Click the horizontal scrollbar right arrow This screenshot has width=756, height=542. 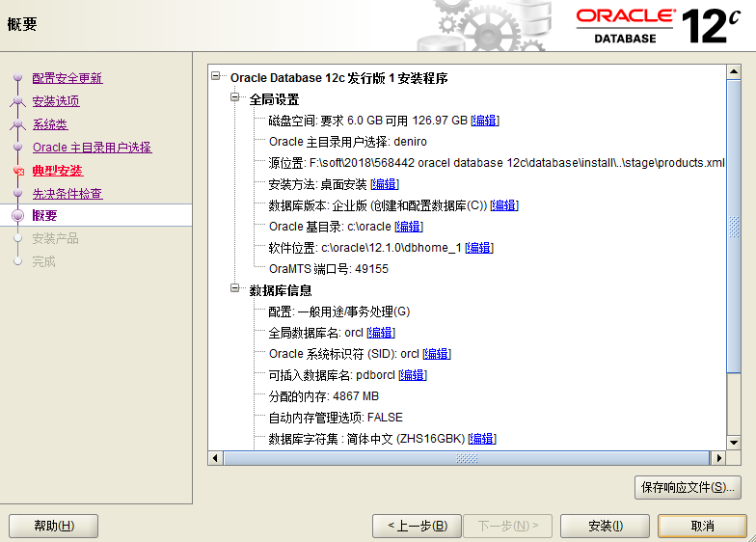[719, 458]
